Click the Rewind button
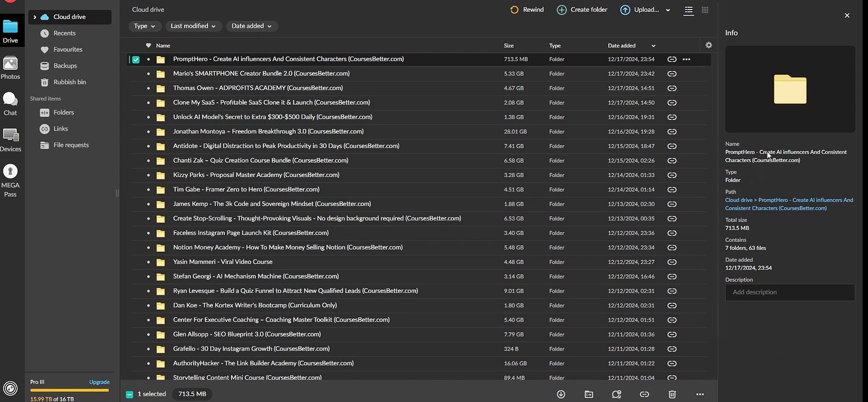 527,9
